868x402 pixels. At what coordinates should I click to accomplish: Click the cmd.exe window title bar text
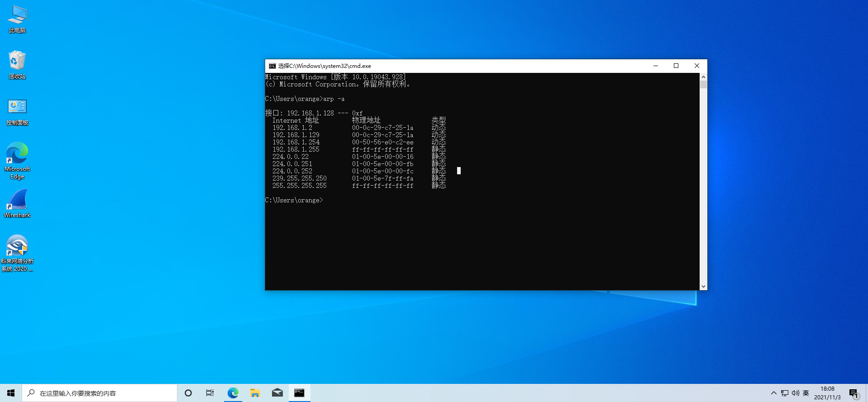[x=324, y=66]
